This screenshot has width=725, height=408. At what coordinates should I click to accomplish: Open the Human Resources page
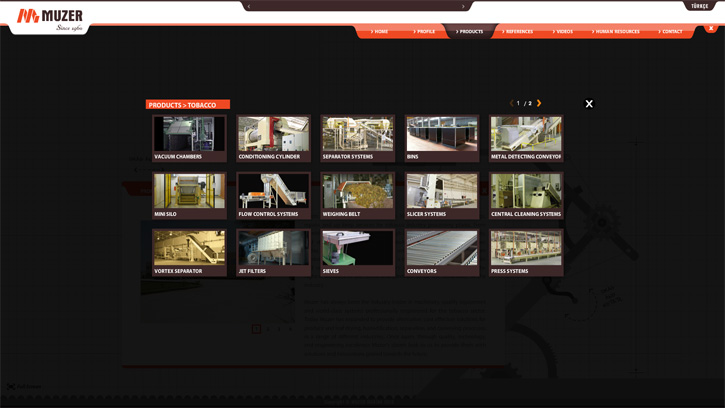(616, 32)
